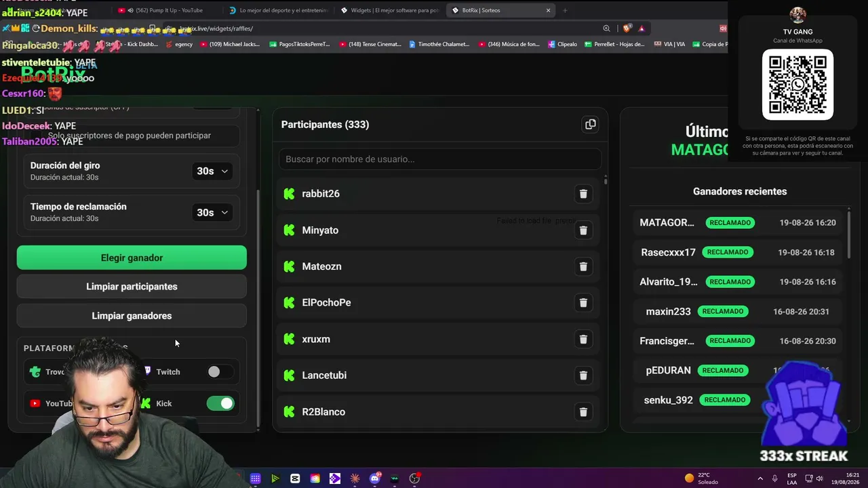Image resolution: width=868 pixels, height=488 pixels.
Task: Delete xruxm with its trash icon
Action: (583, 339)
